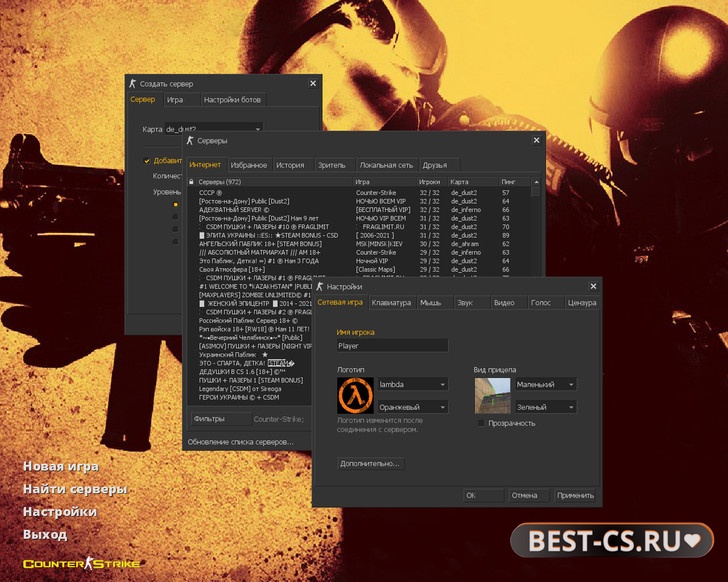Select the Российский Паблик Сервер 18+ row

251,320
